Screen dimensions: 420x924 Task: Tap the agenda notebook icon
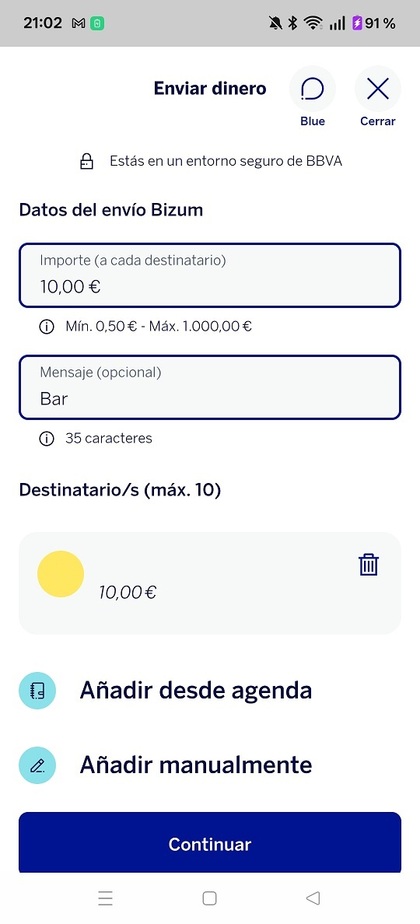[x=37, y=690]
